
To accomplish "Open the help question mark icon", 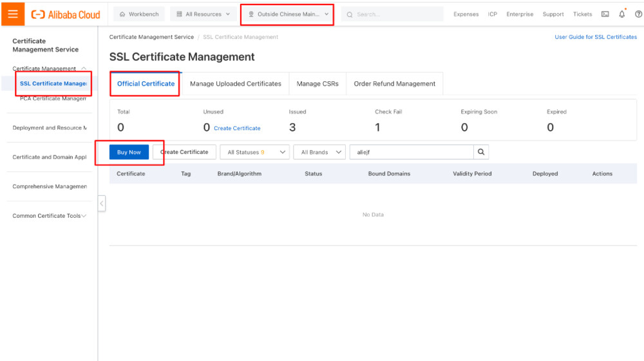I will coord(638,14).
